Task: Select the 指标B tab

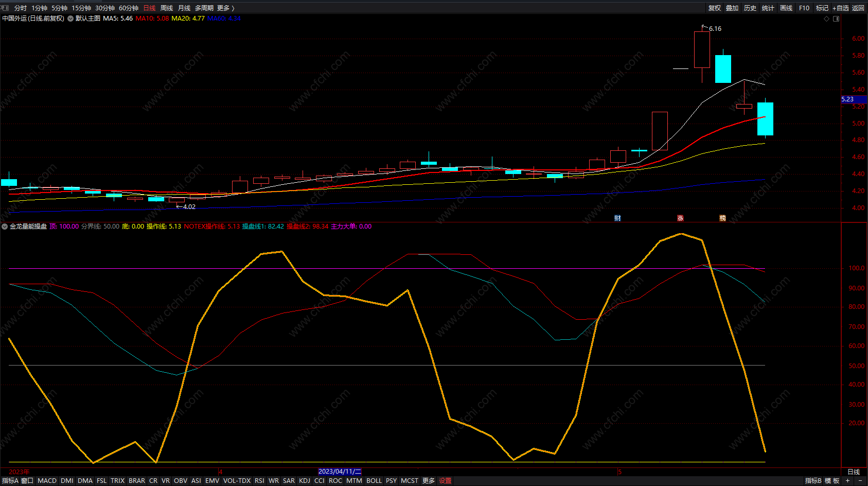Action: [x=813, y=481]
